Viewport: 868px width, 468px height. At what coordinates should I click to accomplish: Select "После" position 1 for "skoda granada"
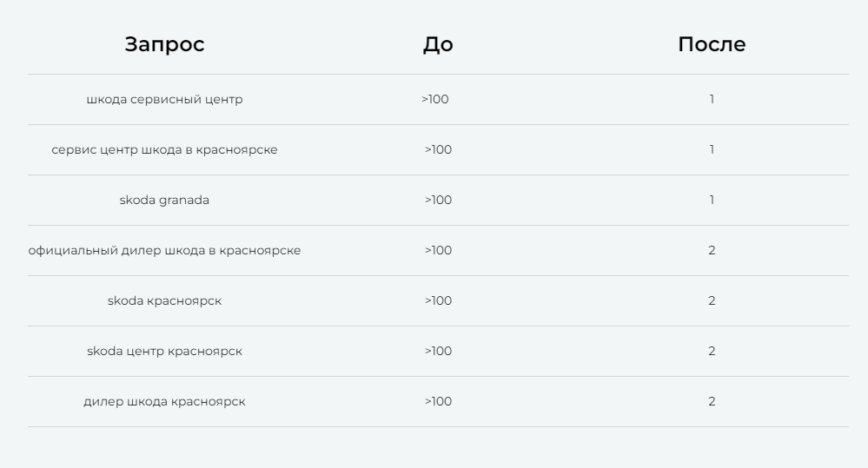click(x=712, y=200)
